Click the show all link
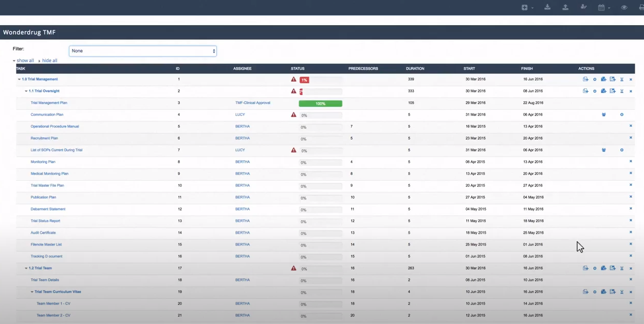 click(25, 61)
